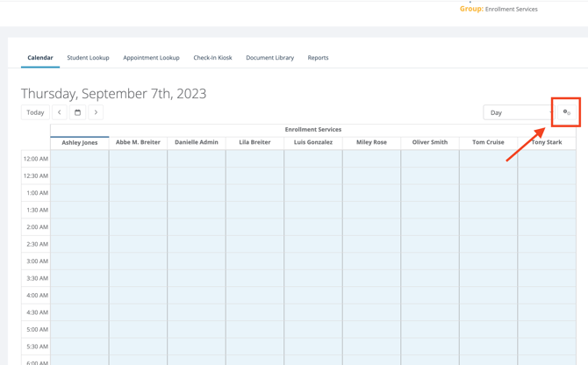Screen dimensions: 588x365
Task: Click the 1:00 AM time label
Action: tap(37, 193)
